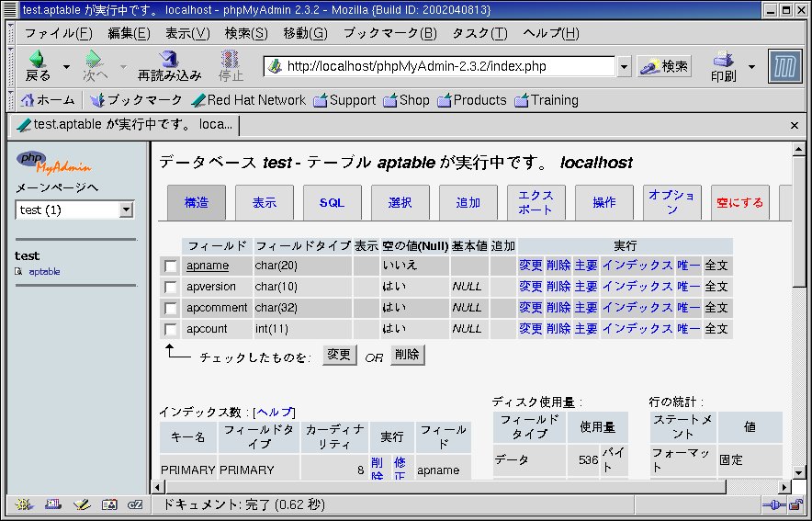Image resolution: width=812 pixels, height=521 pixels.
Task: Click 変更 button for checked fields
Action: 339,355
